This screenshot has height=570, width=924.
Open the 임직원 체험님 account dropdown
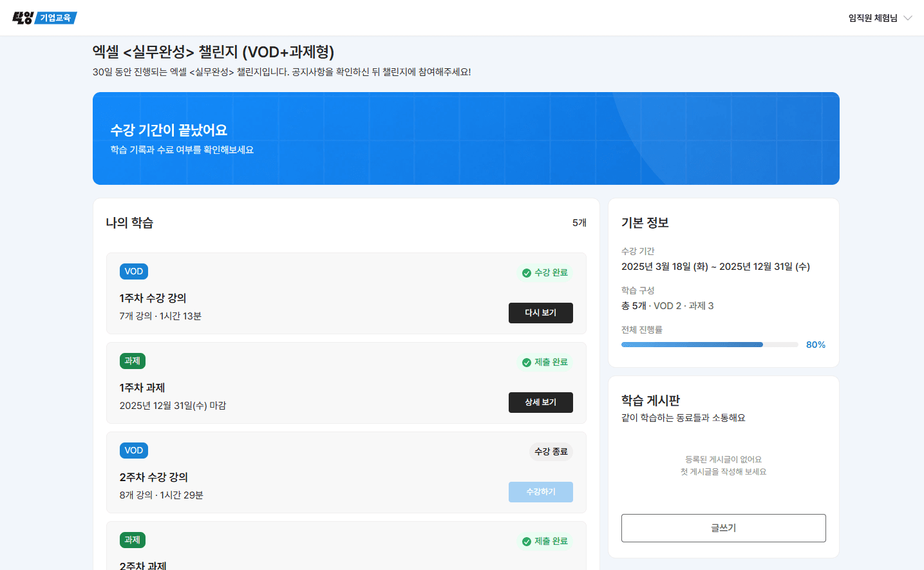(x=880, y=18)
